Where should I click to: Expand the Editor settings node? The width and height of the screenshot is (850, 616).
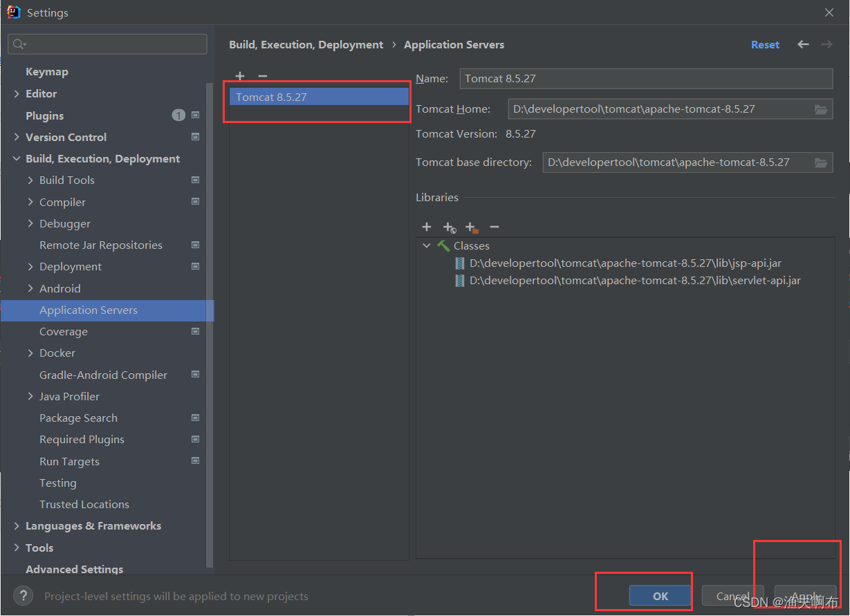17,93
